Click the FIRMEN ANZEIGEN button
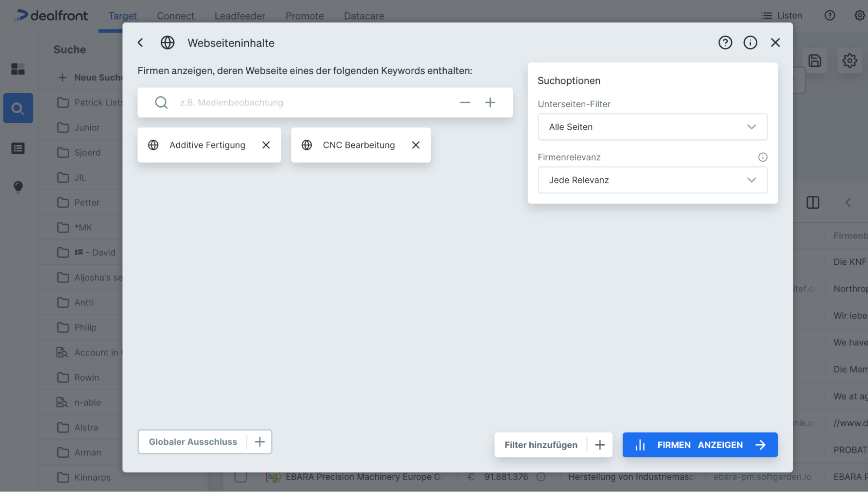This screenshot has height=492, width=868. click(x=700, y=445)
